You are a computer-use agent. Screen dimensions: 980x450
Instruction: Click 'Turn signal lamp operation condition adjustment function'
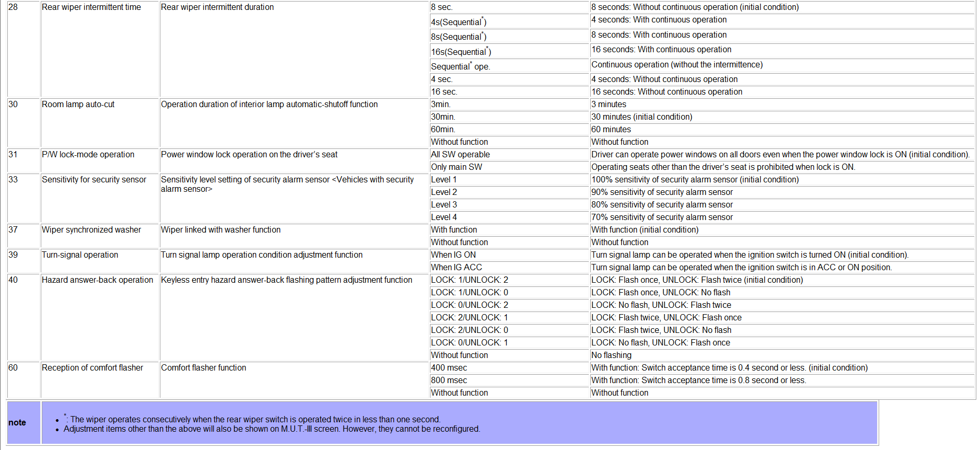pyautogui.click(x=262, y=255)
